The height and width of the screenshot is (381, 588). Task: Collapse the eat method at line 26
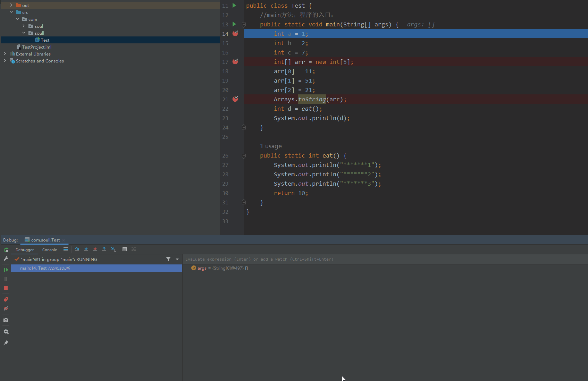tap(244, 156)
